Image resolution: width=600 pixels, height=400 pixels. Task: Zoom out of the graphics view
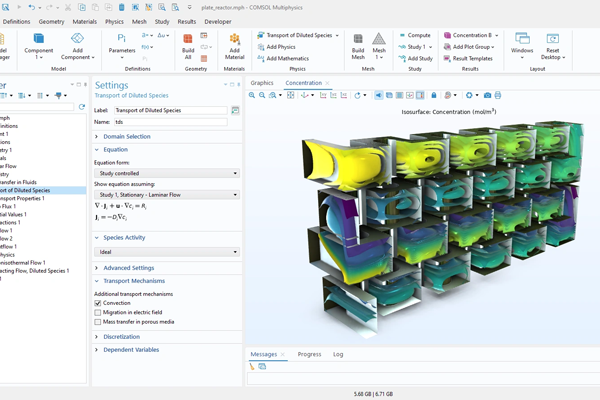(262, 95)
